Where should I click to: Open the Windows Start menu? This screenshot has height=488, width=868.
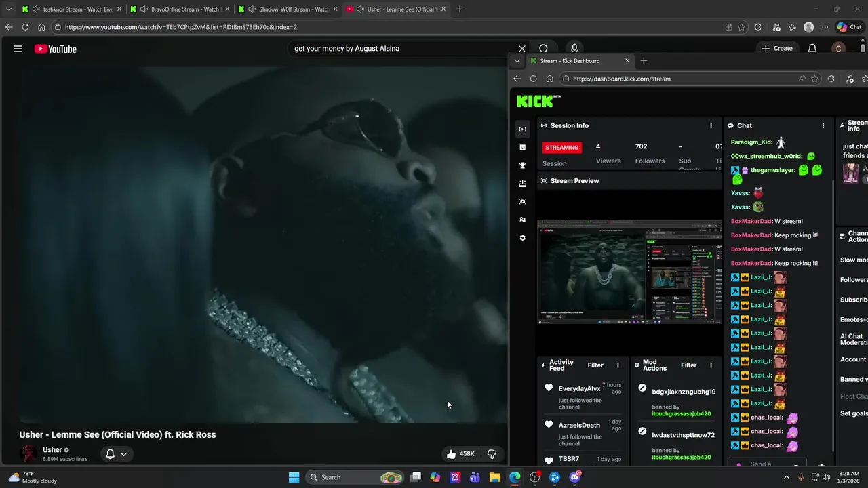click(294, 477)
